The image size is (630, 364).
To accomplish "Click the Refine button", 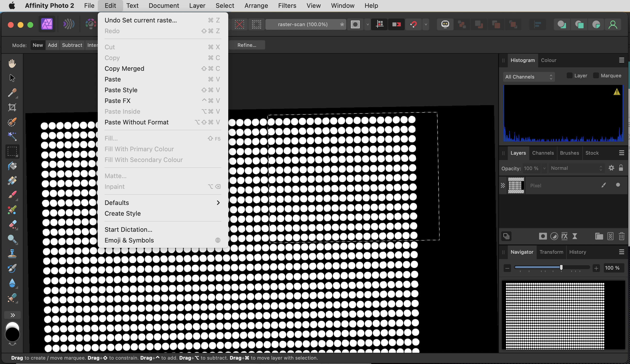I will click(x=247, y=45).
